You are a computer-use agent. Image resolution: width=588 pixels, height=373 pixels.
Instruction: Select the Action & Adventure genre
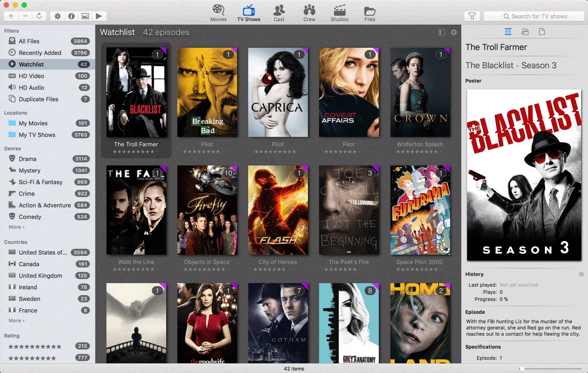click(x=47, y=205)
